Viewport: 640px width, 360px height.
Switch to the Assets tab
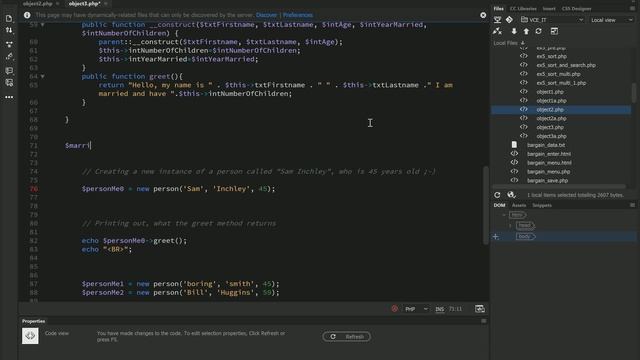coord(519,205)
